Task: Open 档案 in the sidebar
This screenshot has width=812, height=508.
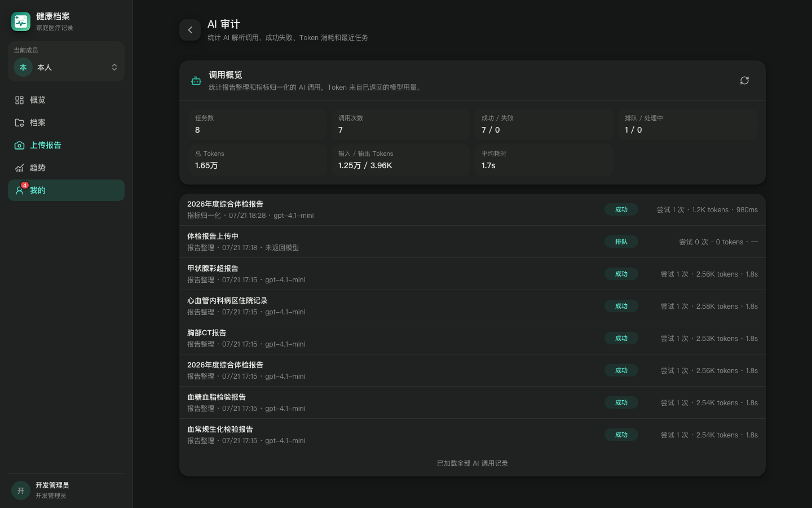Action: pos(67,122)
